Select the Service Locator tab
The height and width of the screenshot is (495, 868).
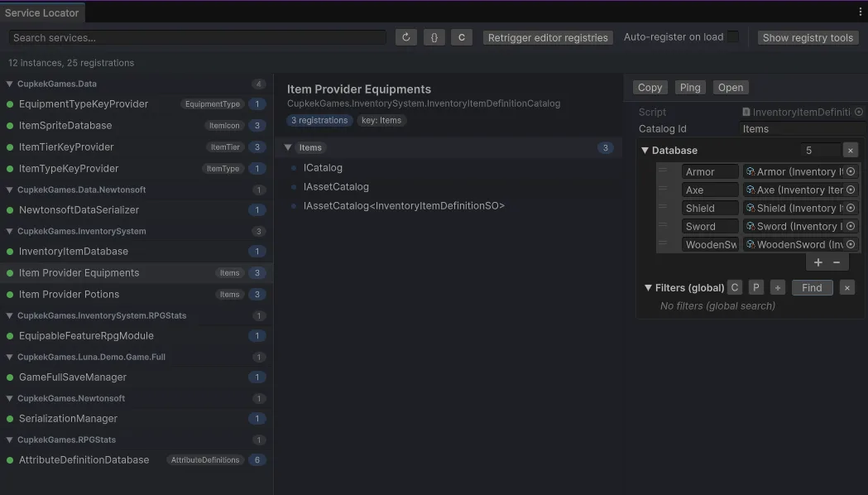click(x=42, y=12)
